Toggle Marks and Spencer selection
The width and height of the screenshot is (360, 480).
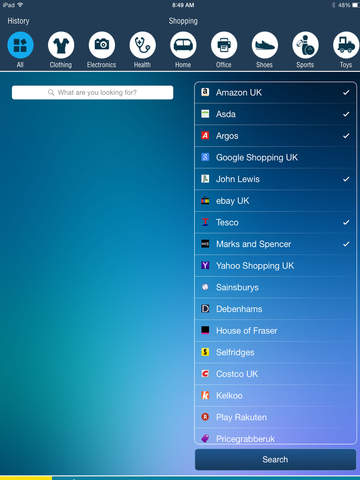pyautogui.click(x=275, y=244)
